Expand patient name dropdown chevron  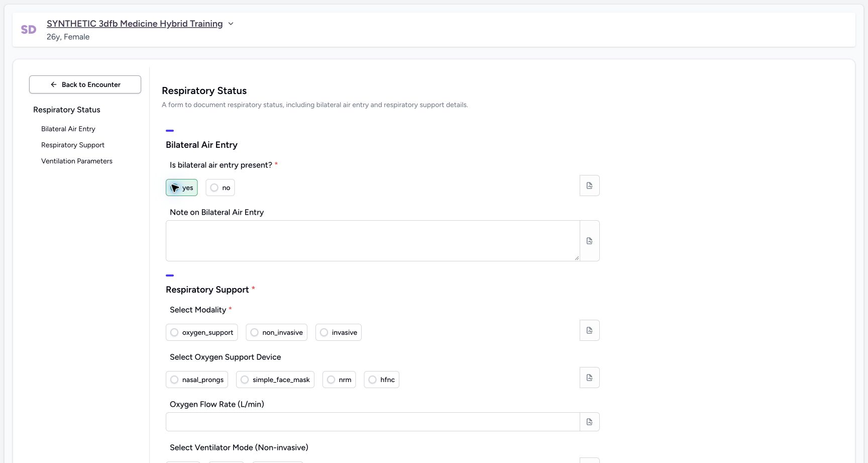[231, 24]
